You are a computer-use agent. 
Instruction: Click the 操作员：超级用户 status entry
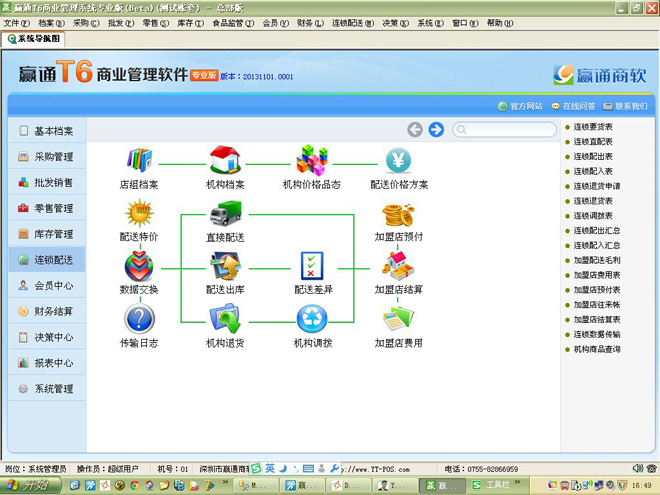point(107,468)
